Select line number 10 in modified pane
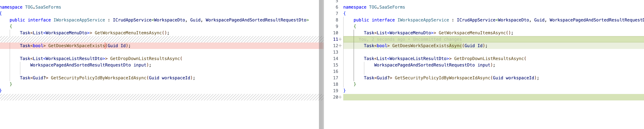The height and width of the screenshot is (129, 644). [x=336, y=33]
